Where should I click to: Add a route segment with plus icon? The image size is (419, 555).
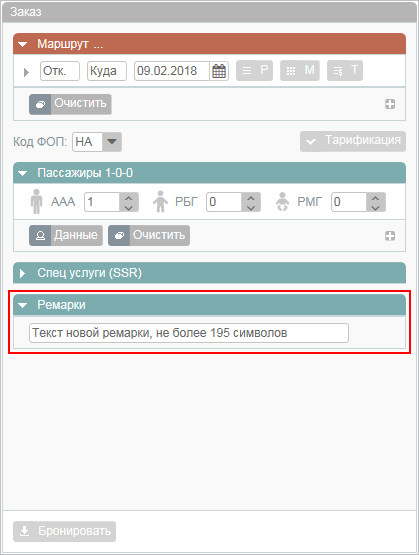(x=390, y=104)
